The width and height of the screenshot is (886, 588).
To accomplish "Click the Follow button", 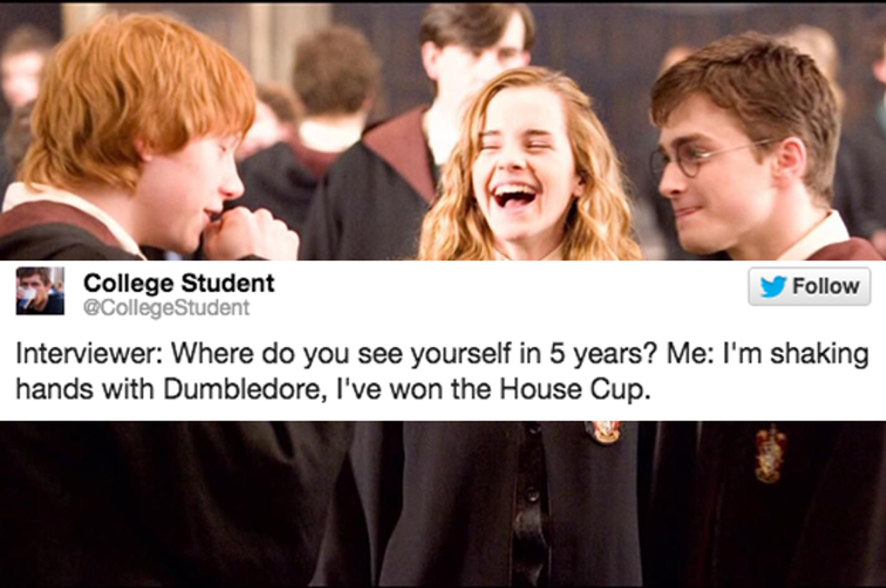I will pyautogui.click(x=809, y=286).
